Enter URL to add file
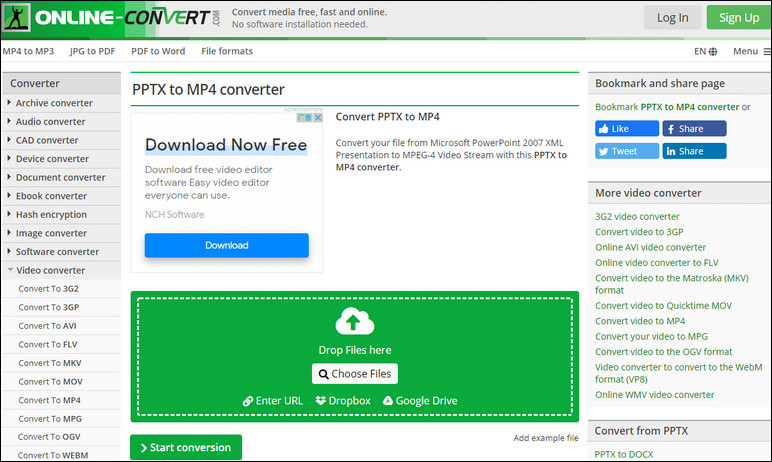The height and width of the screenshot is (462, 772). tap(273, 401)
